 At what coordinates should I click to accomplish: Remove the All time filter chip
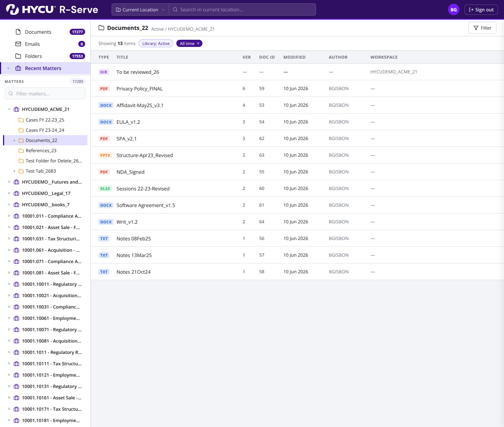point(198,44)
